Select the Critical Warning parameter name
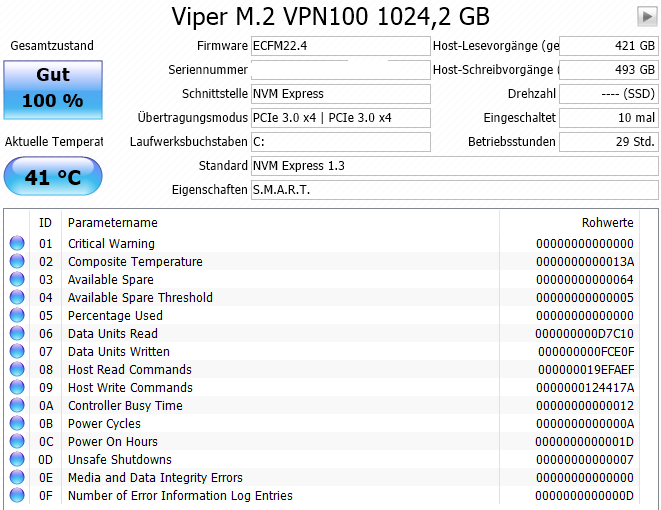661x510 pixels. tap(111, 244)
